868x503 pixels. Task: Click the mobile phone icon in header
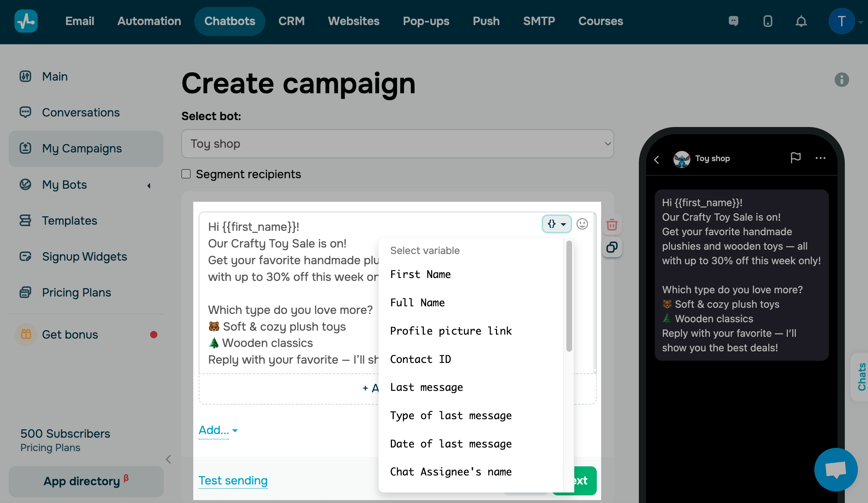coord(768,21)
